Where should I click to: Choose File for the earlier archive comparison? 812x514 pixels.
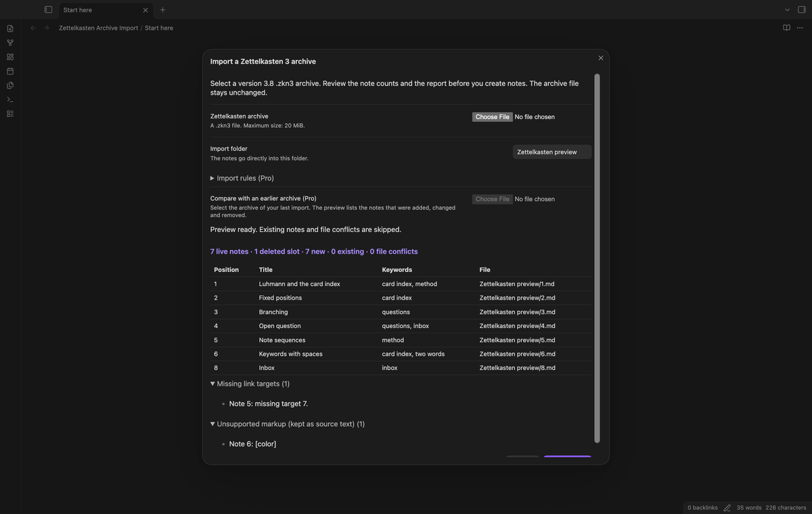492,199
